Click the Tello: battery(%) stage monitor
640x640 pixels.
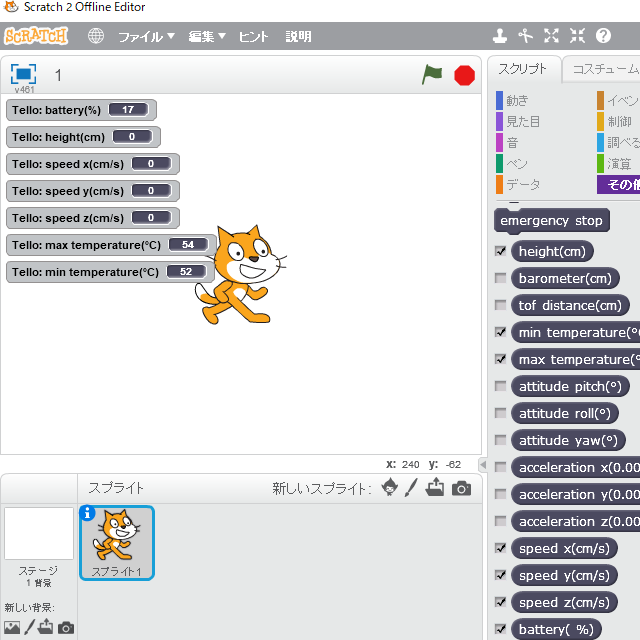coord(81,110)
